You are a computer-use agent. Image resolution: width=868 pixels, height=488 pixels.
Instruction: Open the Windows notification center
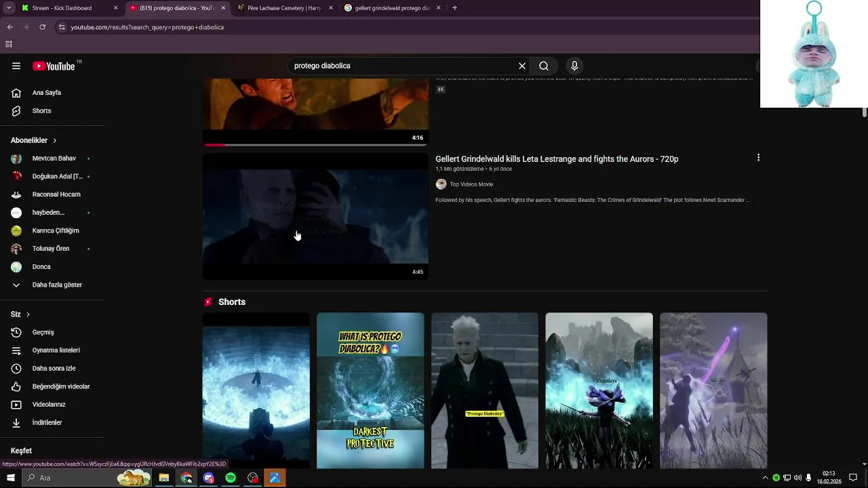[853, 478]
